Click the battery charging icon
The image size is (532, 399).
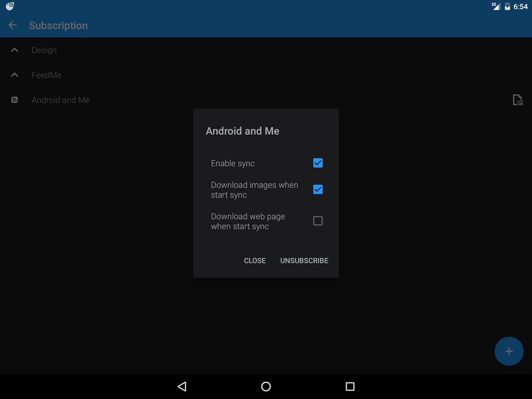pyautogui.click(x=507, y=6)
